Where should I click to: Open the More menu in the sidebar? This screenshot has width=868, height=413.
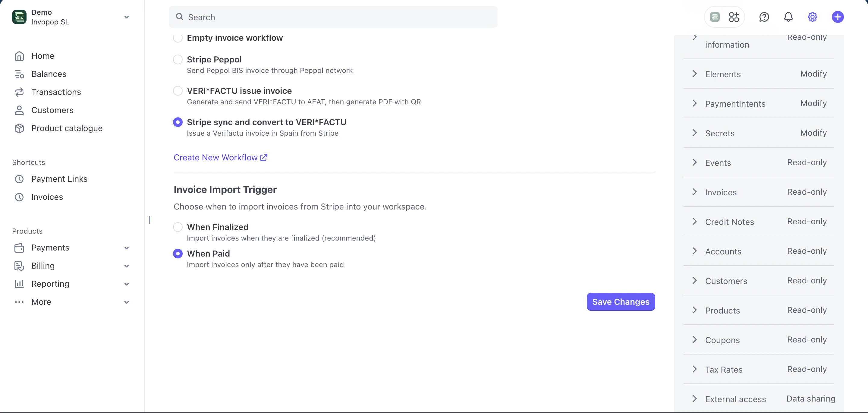pos(41,302)
